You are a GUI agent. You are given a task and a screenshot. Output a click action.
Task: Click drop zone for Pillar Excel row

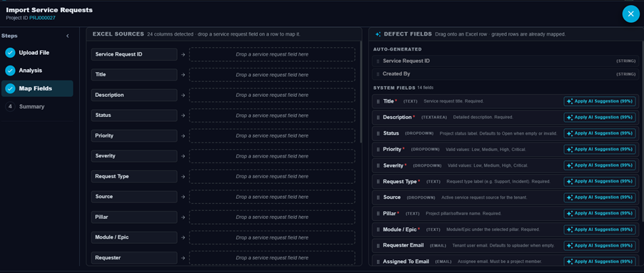tap(272, 217)
